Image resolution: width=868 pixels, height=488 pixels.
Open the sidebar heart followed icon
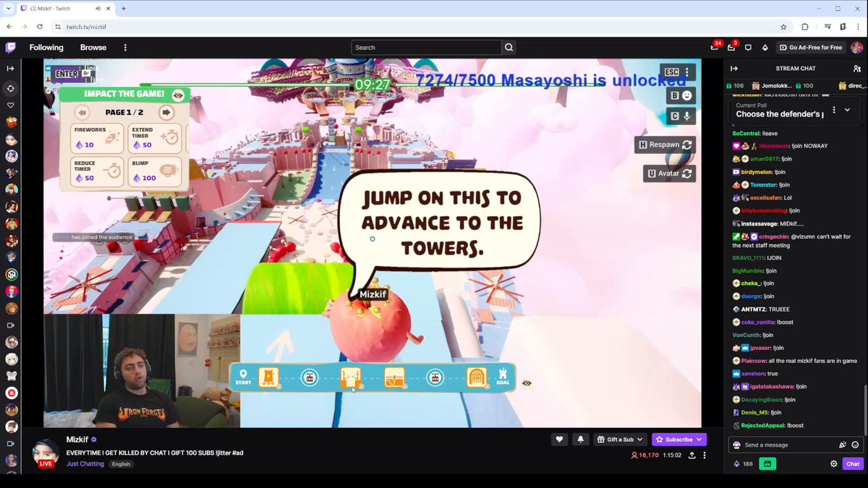pos(10,106)
